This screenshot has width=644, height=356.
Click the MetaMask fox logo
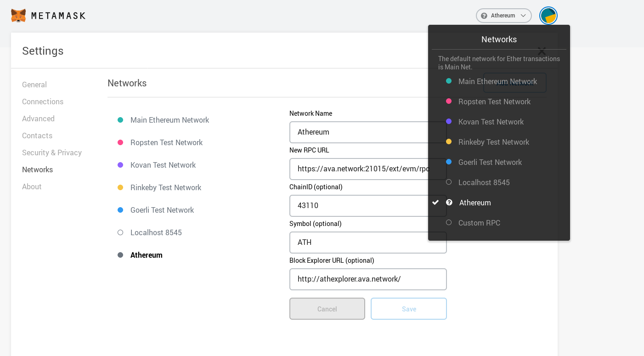(x=18, y=16)
